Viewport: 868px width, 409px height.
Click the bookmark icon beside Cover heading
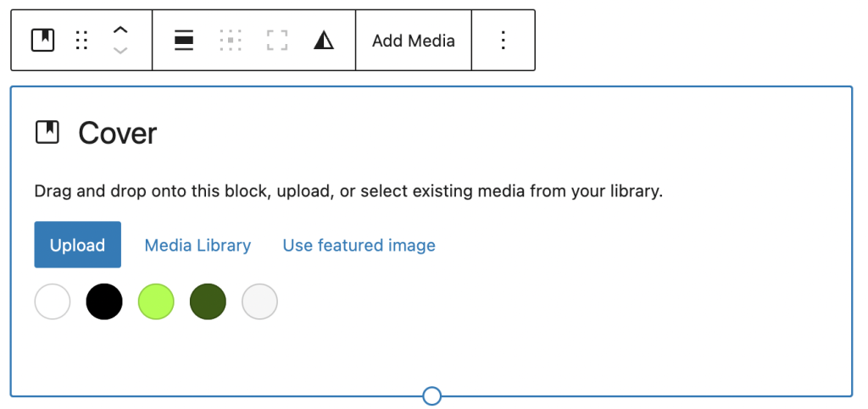click(47, 133)
